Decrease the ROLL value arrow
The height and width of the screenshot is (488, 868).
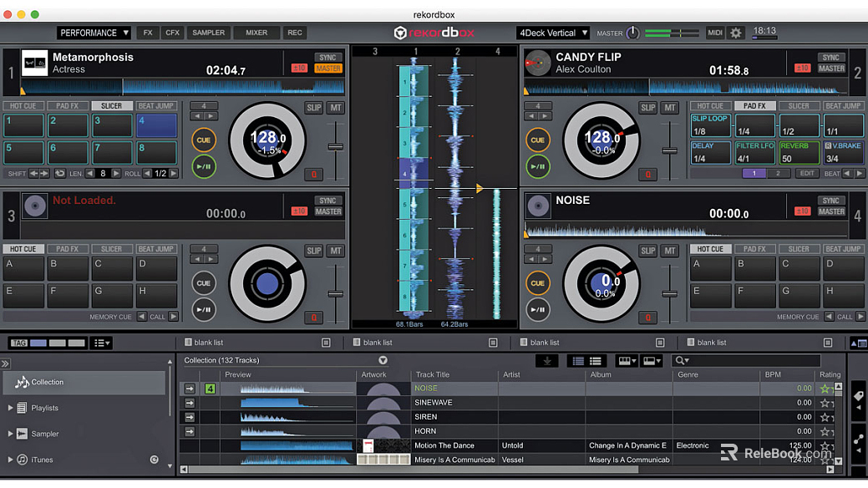point(147,173)
